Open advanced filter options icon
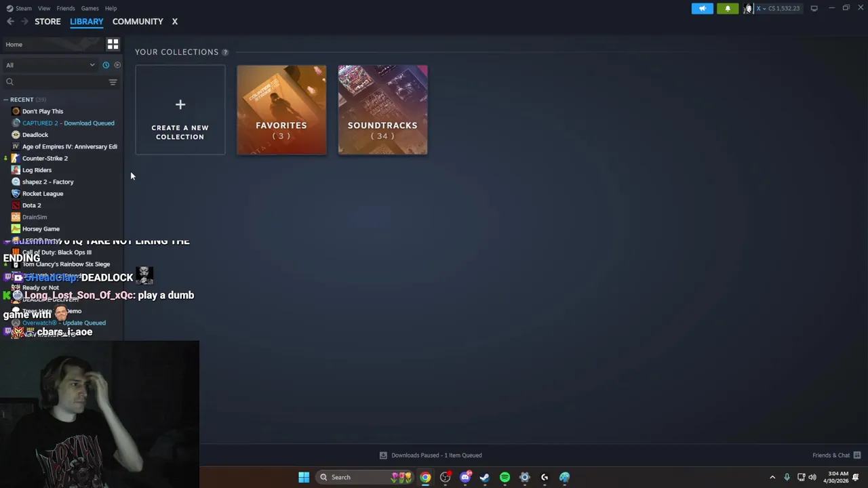Screen dimensions: 868x488 click(x=113, y=82)
